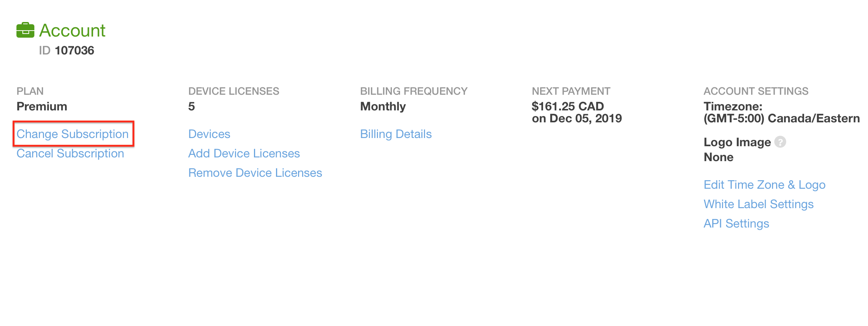
Task: Select the Cancel Subscription link
Action: [70, 153]
